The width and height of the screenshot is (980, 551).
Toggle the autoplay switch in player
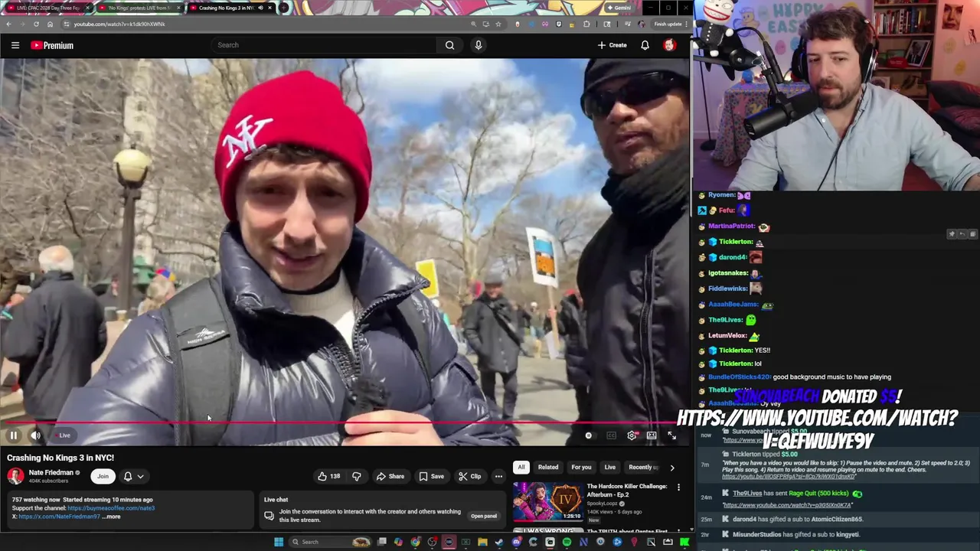[588, 435]
